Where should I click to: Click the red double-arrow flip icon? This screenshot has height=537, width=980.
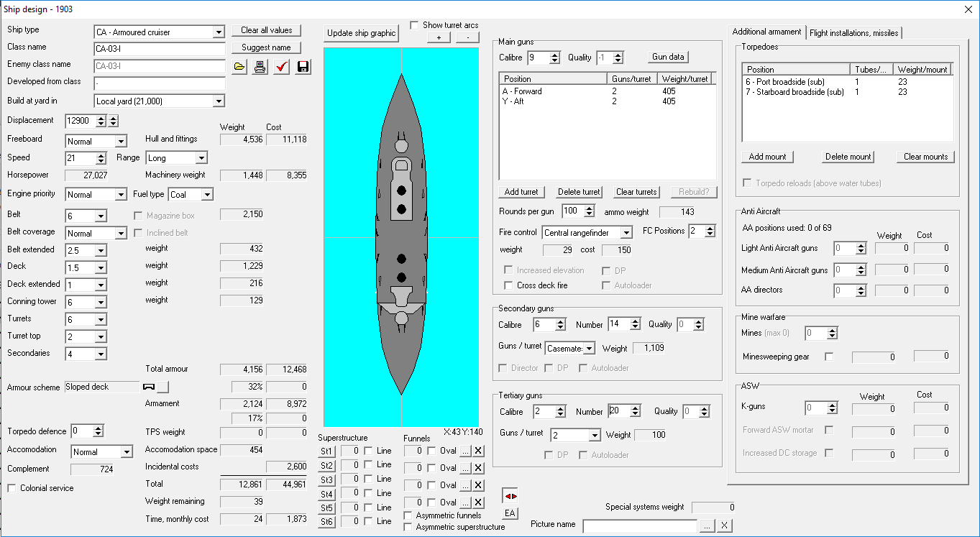pyautogui.click(x=510, y=496)
